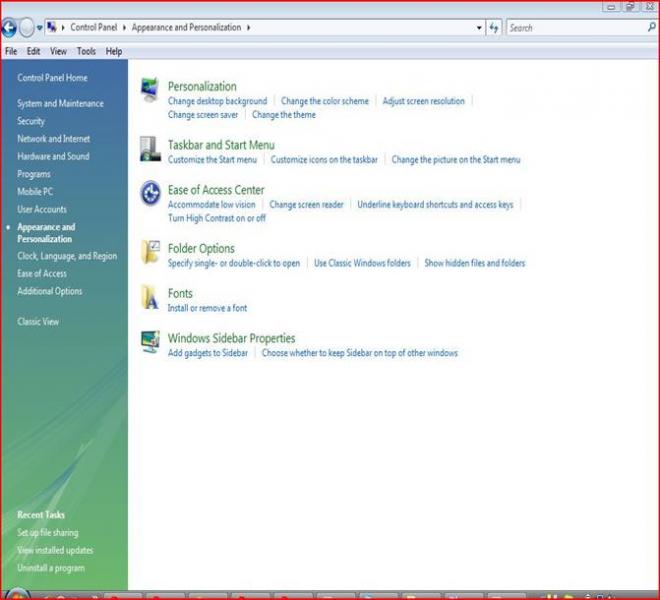Select System and Maintenance in sidebar
This screenshot has width=660, height=600.
60,104
